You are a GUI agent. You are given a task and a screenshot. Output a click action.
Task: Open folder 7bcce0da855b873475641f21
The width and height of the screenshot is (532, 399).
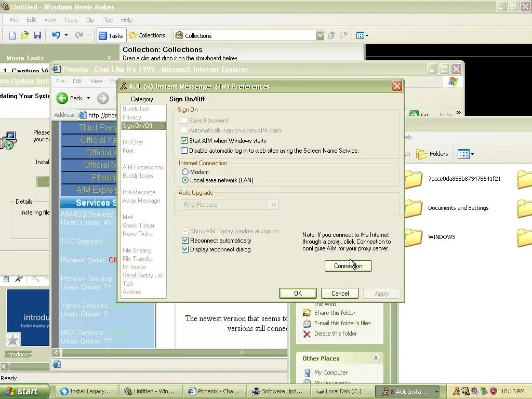[464, 179]
